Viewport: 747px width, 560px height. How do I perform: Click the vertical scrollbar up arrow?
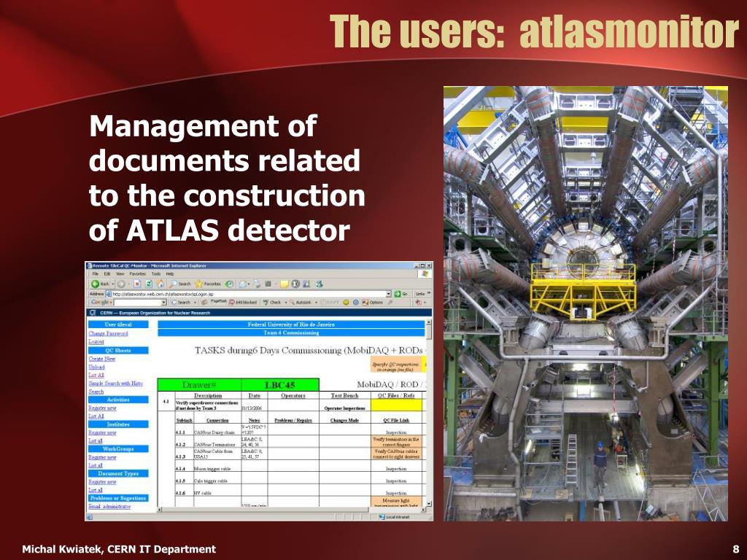(x=429, y=323)
